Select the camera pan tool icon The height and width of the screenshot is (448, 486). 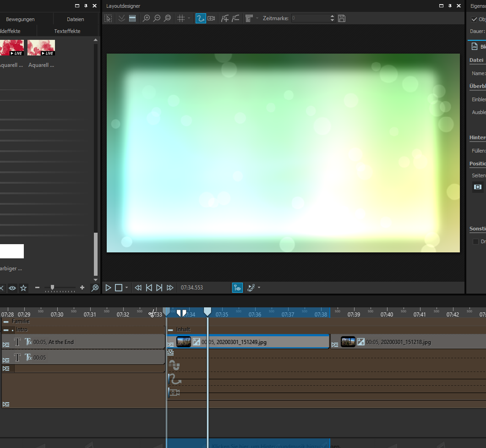click(211, 18)
